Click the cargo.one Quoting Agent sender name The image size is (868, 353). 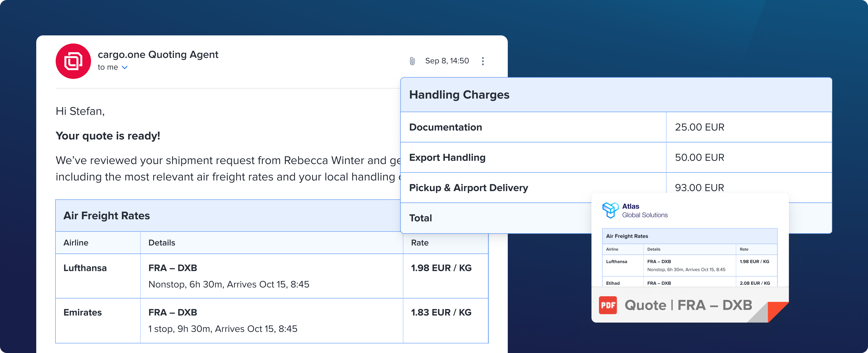tap(158, 55)
